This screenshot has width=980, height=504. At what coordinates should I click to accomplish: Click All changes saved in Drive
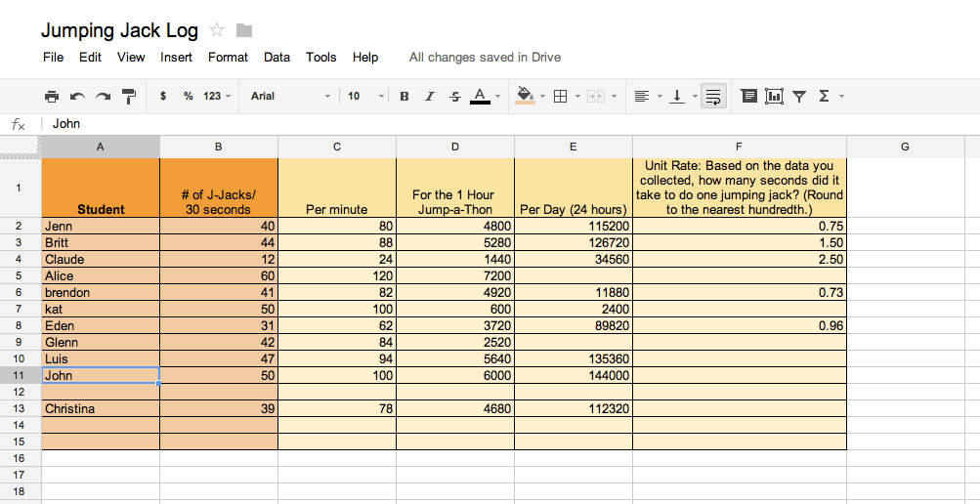(x=485, y=57)
